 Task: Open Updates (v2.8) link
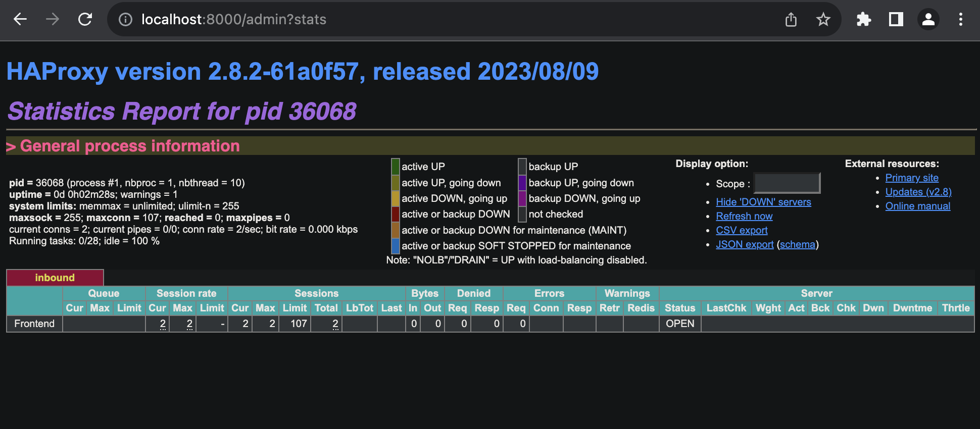point(918,192)
